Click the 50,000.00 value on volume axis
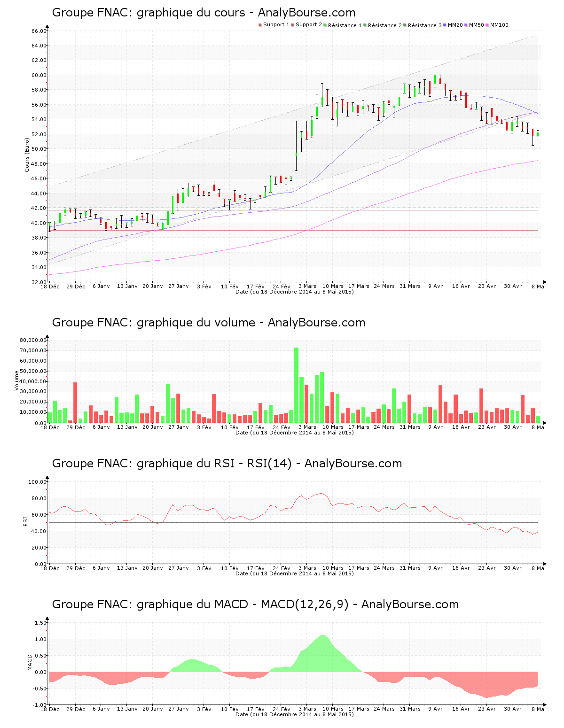564x728 pixels. pyautogui.click(x=33, y=371)
